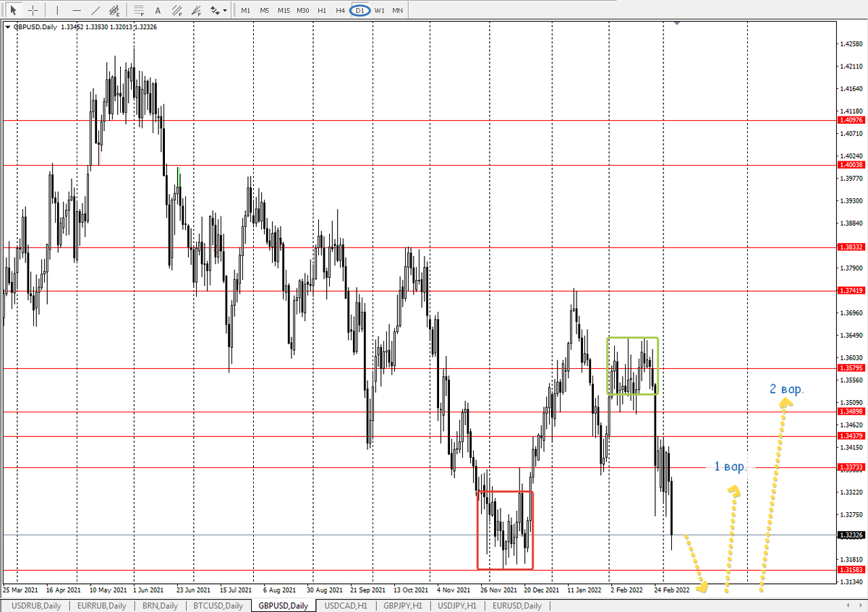Image resolution: width=868 pixels, height=612 pixels.
Task: Activate the crosshair tool
Action: (x=33, y=10)
